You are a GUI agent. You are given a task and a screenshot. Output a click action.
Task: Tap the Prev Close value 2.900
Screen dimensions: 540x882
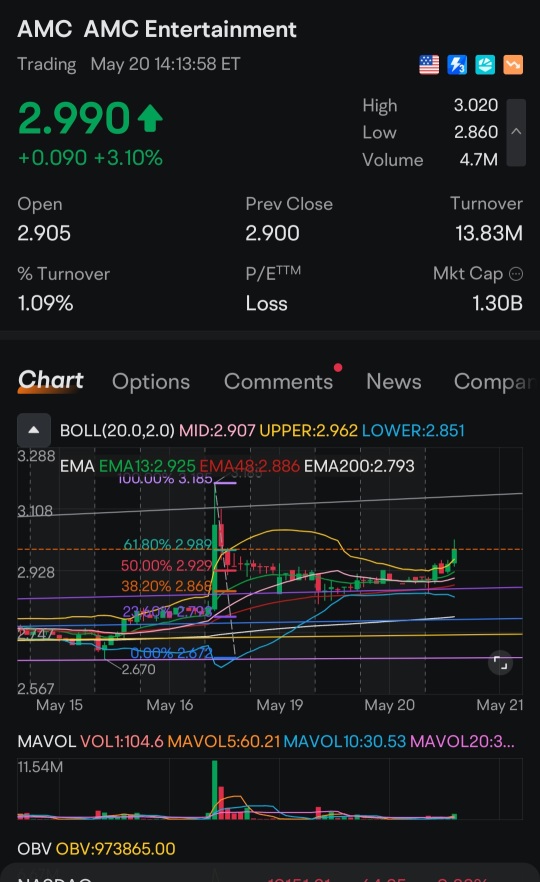(x=272, y=233)
